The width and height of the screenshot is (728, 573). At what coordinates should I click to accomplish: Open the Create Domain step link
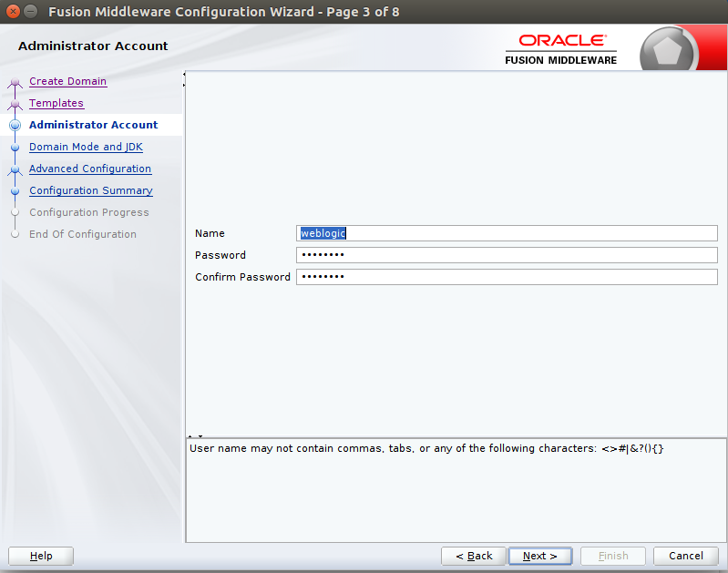click(67, 81)
